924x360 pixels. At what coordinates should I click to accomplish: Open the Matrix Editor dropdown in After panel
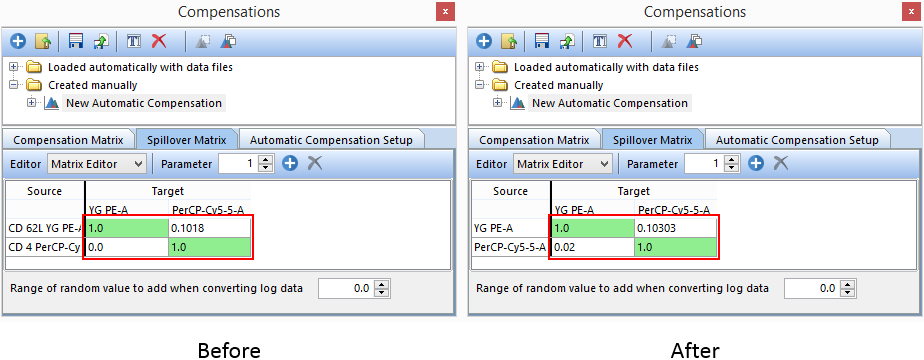[x=563, y=164]
